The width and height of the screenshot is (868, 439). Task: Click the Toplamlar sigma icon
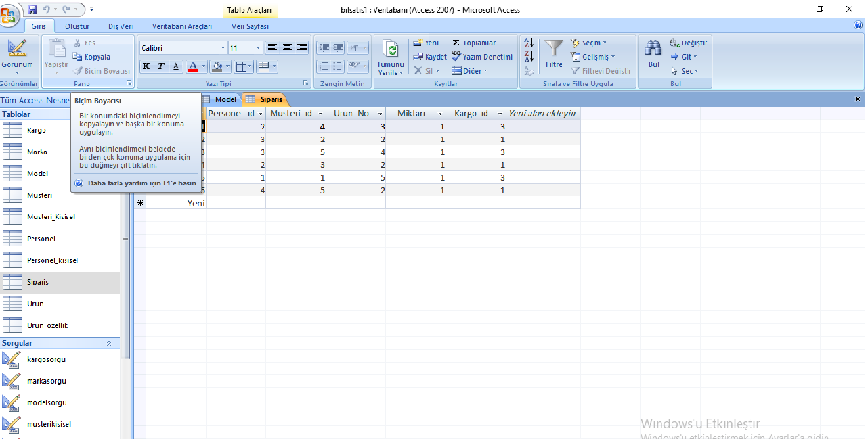[x=474, y=43]
